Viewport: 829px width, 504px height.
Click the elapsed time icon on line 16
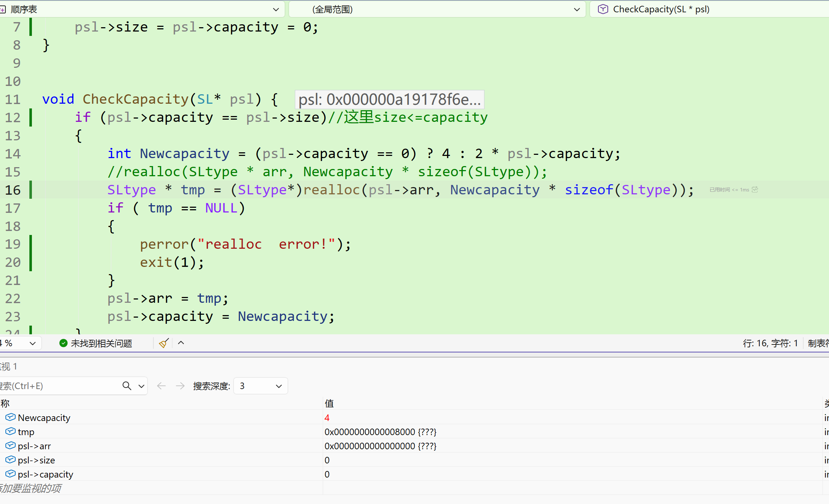(755, 190)
